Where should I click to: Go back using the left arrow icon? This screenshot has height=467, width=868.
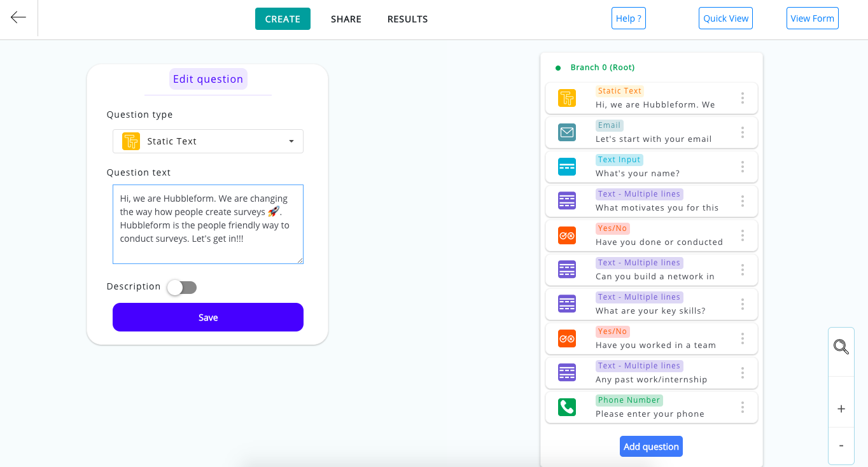[18, 17]
